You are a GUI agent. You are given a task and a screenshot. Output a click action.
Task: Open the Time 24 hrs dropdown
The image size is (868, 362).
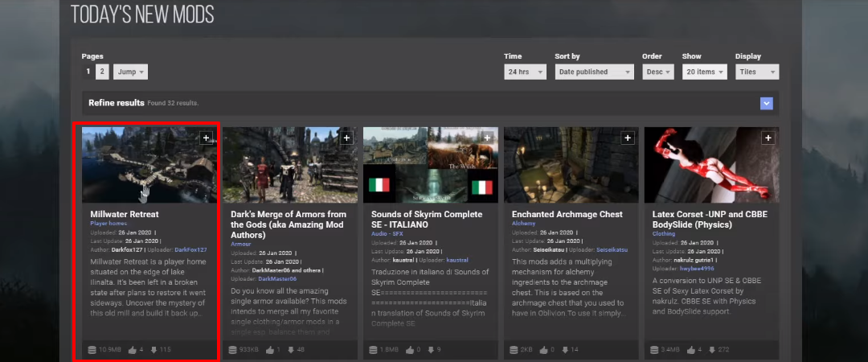click(x=525, y=72)
